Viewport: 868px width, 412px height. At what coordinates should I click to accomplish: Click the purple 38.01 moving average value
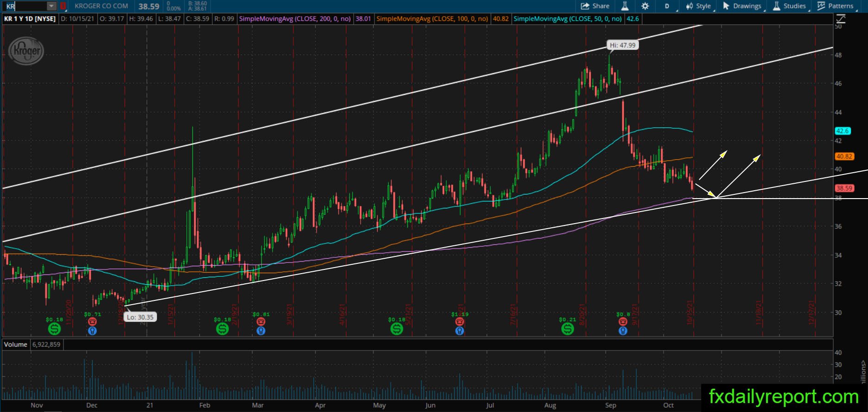pyautogui.click(x=363, y=19)
